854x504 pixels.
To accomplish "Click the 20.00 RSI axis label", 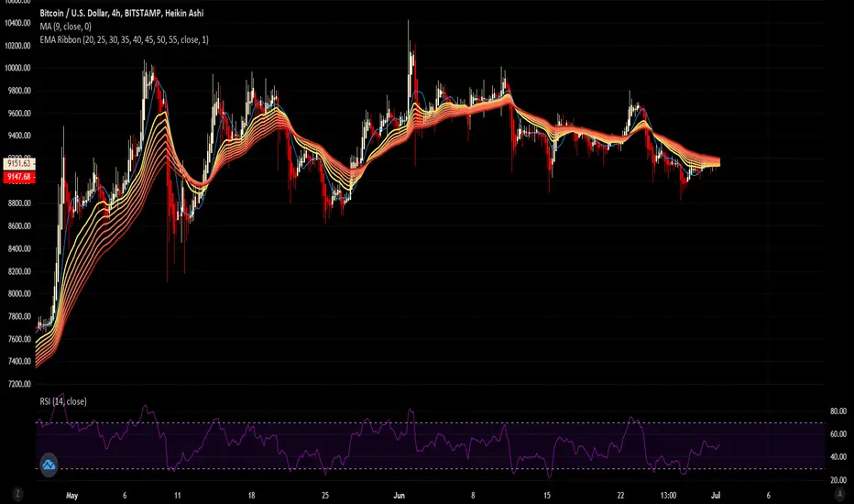I will tap(838, 480).
